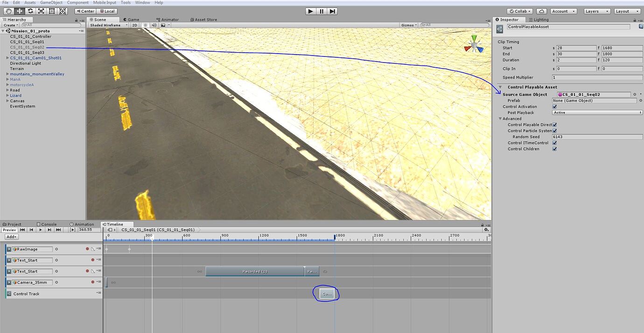This screenshot has height=333, width=644.
Task: Edit the Random Seed value field
Action: (x=597, y=137)
